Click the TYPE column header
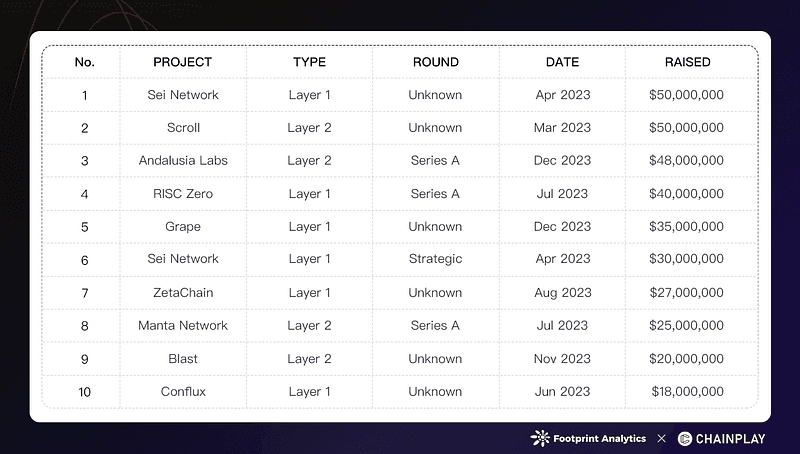 pyautogui.click(x=309, y=62)
